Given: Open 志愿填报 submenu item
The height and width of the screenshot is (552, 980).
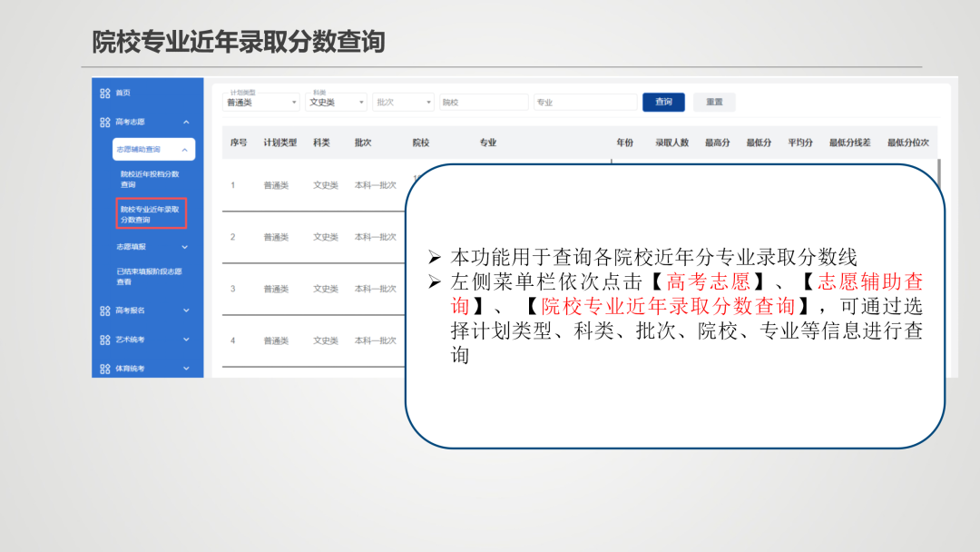Looking at the screenshot, I should [131, 247].
